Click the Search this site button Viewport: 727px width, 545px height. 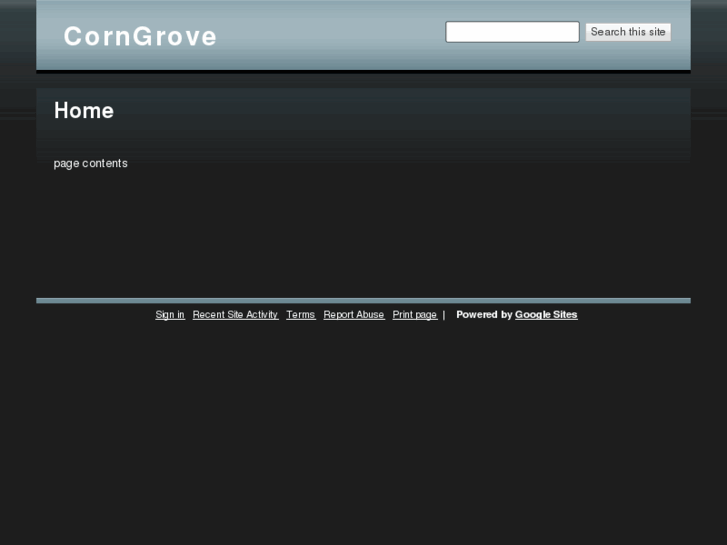tap(628, 32)
